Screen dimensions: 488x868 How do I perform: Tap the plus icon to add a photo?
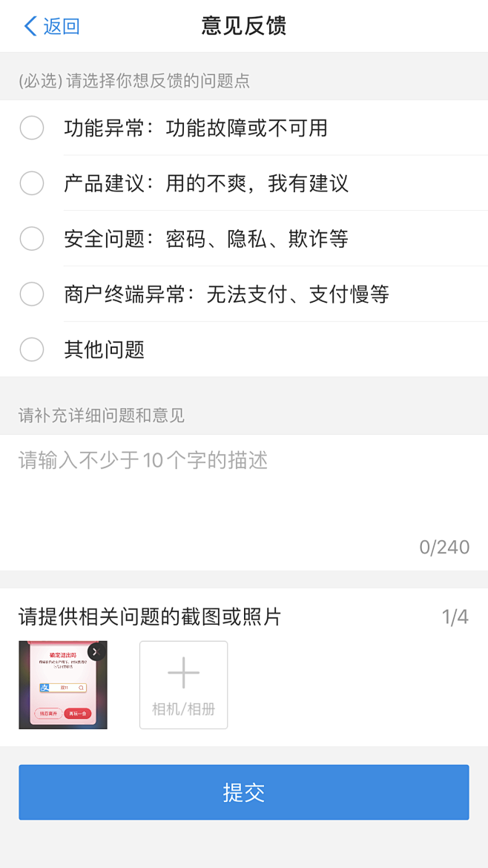[x=183, y=673]
